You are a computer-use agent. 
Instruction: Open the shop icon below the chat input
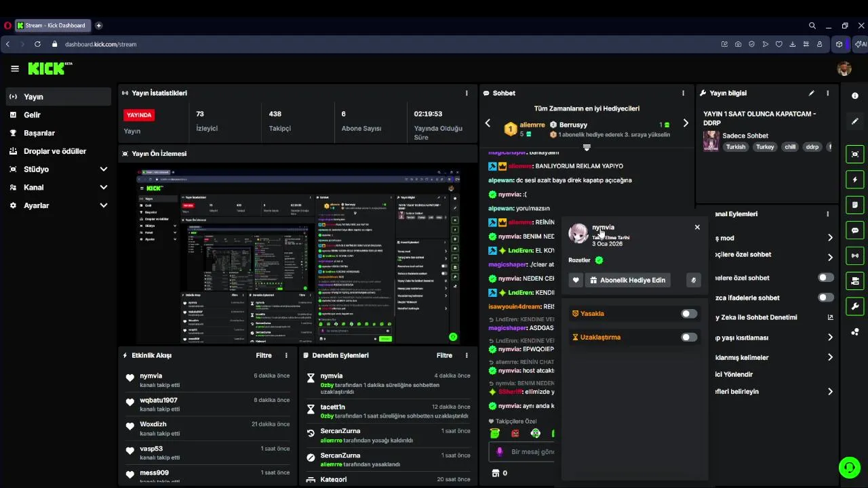point(495,473)
